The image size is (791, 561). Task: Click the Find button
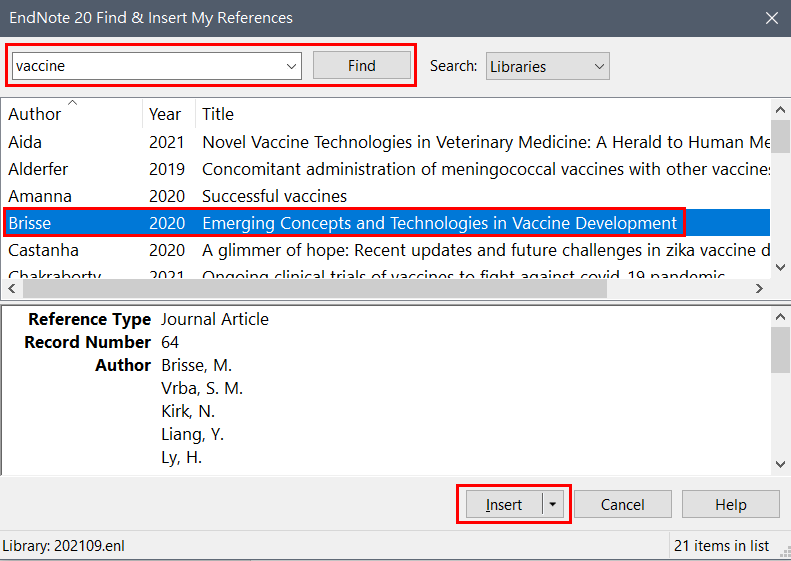pyautogui.click(x=362, y=65)
